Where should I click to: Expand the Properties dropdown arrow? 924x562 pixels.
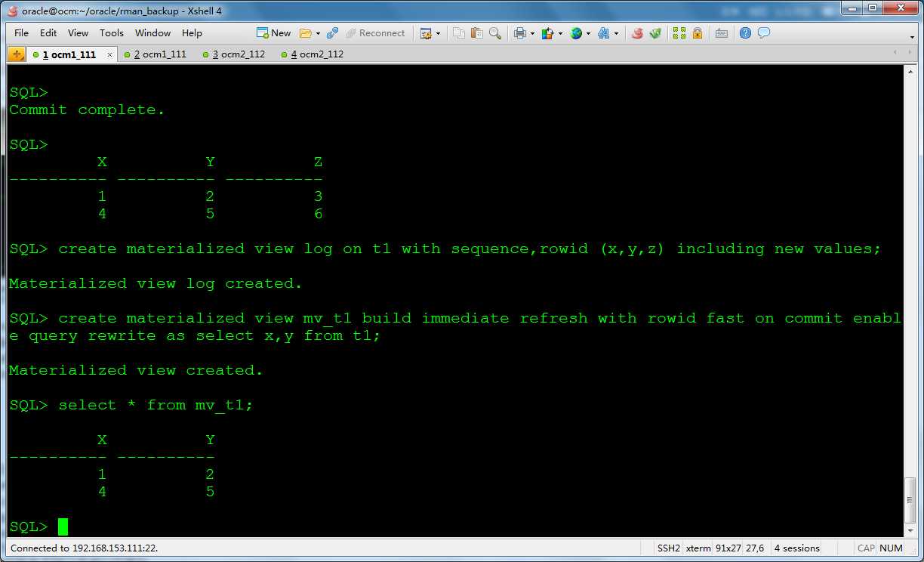pos(438,33)
